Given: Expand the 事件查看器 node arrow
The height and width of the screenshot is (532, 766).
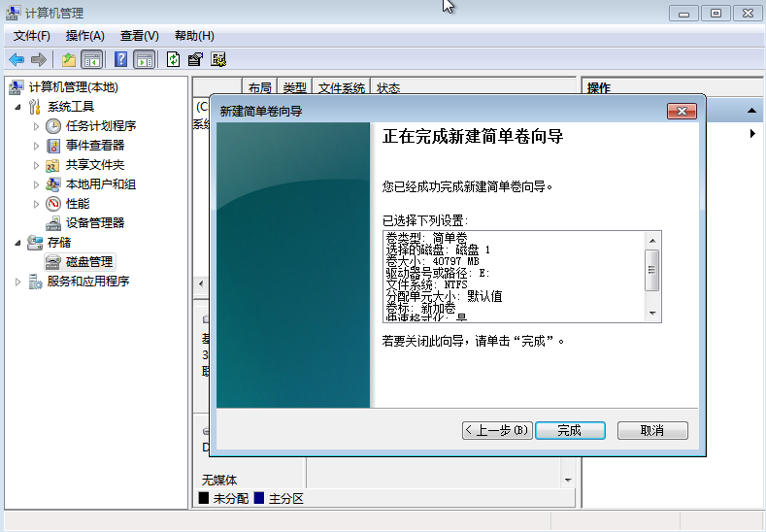Looking at the screenshot, I should (36, 146).
